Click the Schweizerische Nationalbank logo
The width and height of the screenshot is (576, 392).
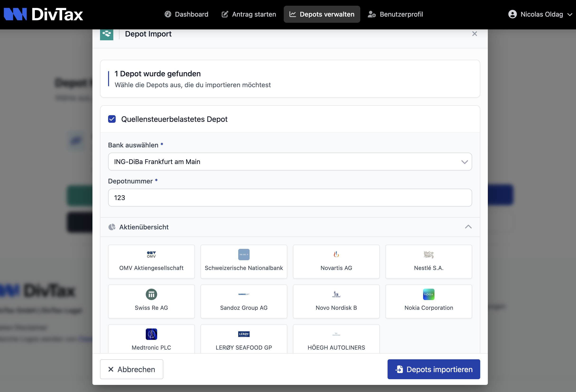click(244, 255)
